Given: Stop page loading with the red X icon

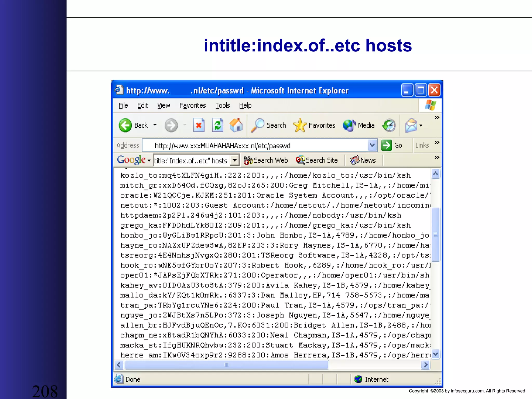Looking at the screenshot, I should pyautogui.click(x=199, y=125).
